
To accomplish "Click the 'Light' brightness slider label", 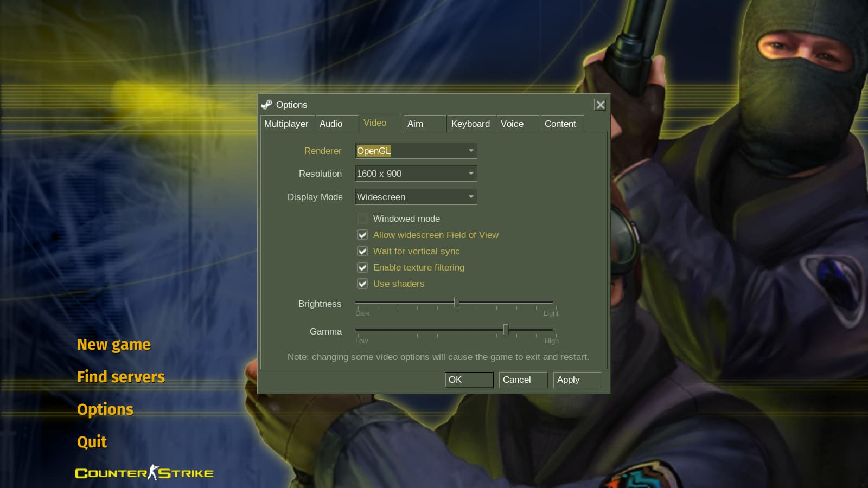I will click(551, 313).
